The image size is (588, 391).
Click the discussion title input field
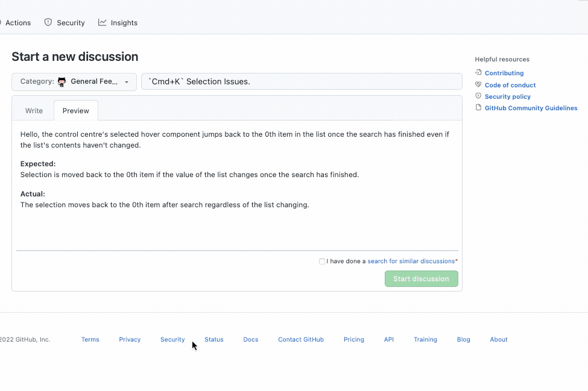(302, 80)
